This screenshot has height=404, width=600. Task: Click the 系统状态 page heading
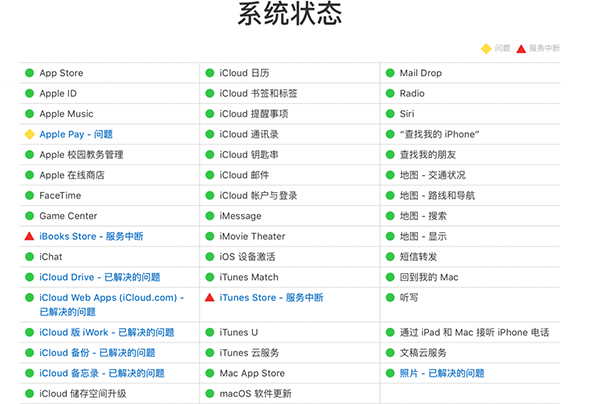(290, 15)
